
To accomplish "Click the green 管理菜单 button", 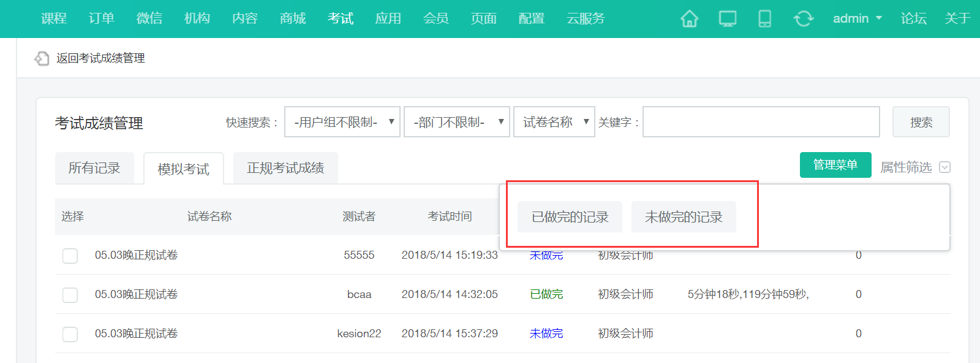I will point(835,165).
